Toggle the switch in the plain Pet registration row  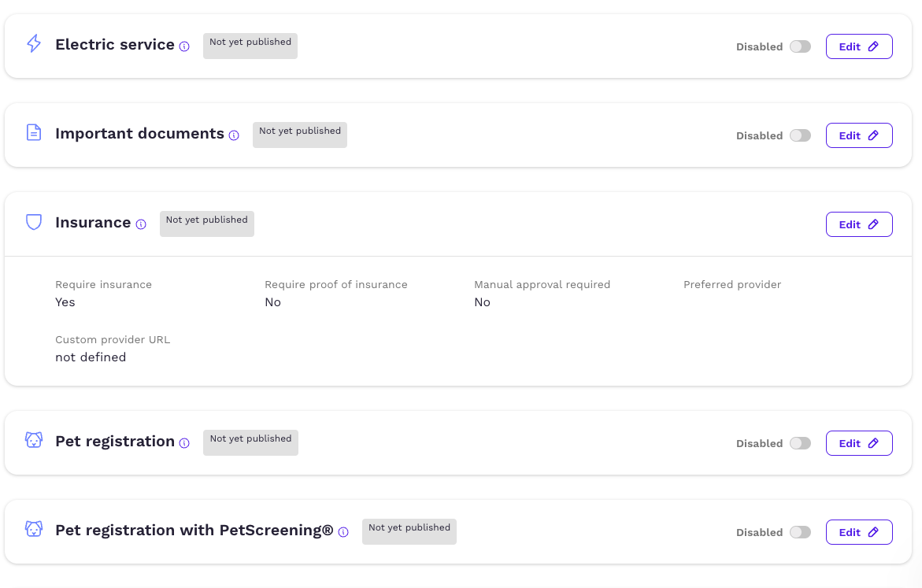coord(800,442)
